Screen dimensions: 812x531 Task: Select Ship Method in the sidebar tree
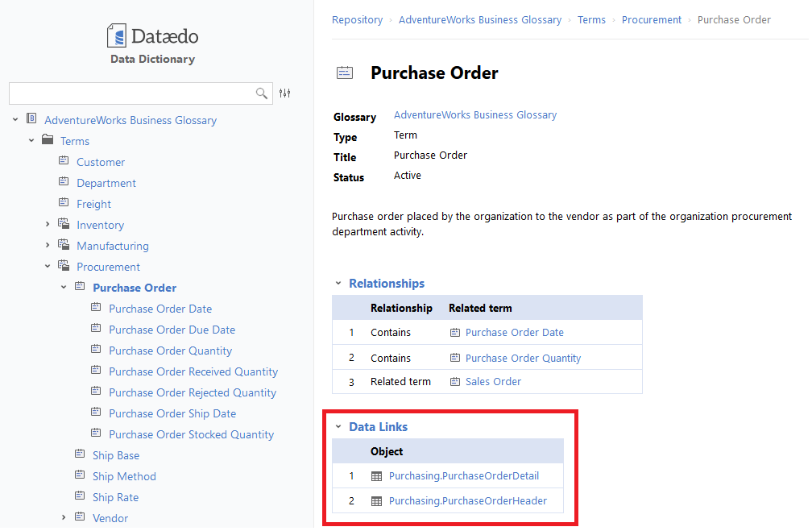(124, 476)
